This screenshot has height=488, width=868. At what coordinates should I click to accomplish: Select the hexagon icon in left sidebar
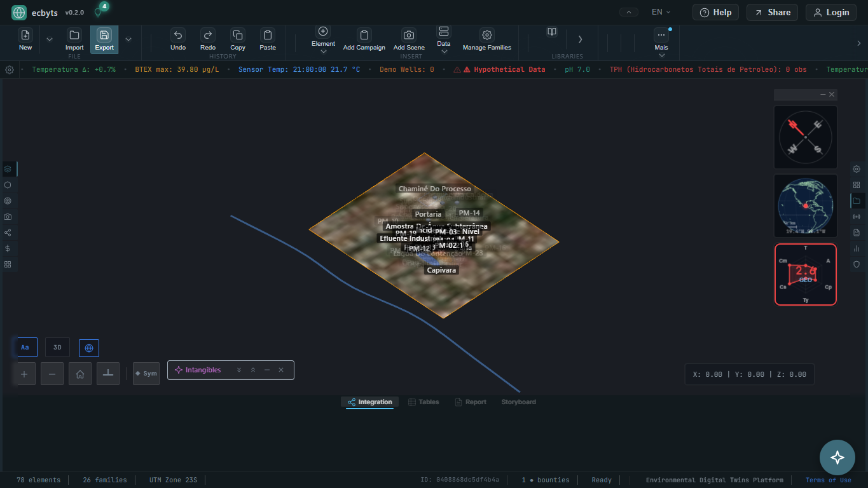(8, 185)
